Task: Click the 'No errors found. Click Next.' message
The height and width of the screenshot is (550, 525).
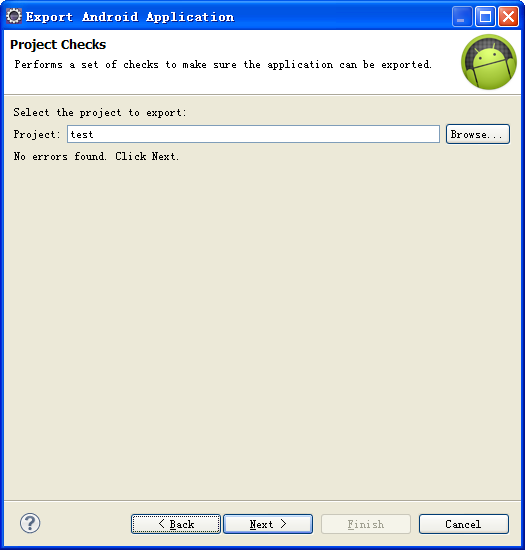Action: tap(96, 156)
